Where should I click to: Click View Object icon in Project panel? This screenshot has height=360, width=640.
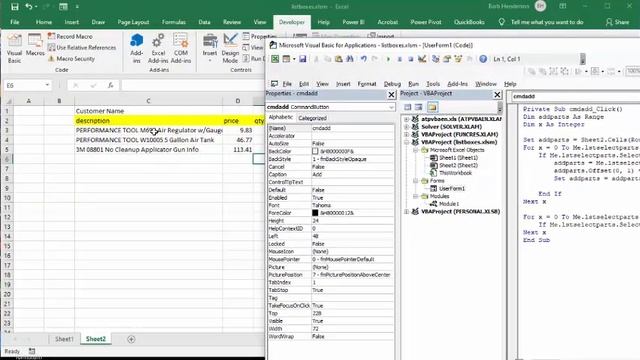point(418,107)
